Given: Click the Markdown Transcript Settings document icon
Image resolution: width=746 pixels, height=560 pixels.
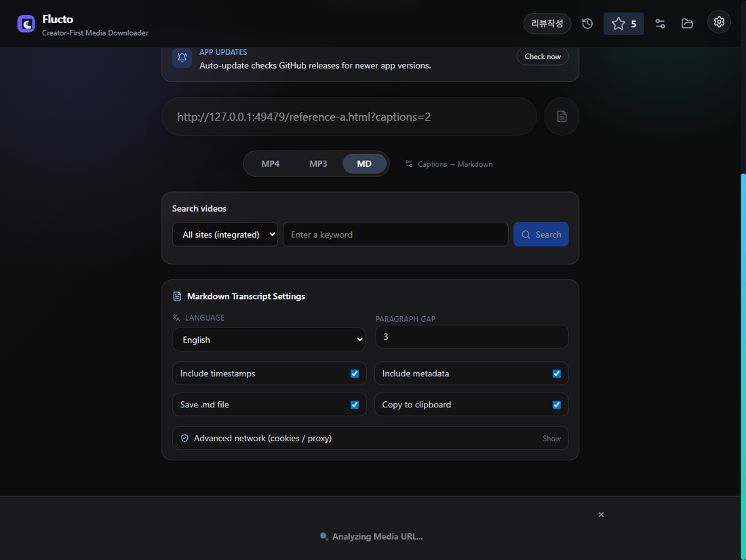Looking at the screenshot, I should coord(177,296).
